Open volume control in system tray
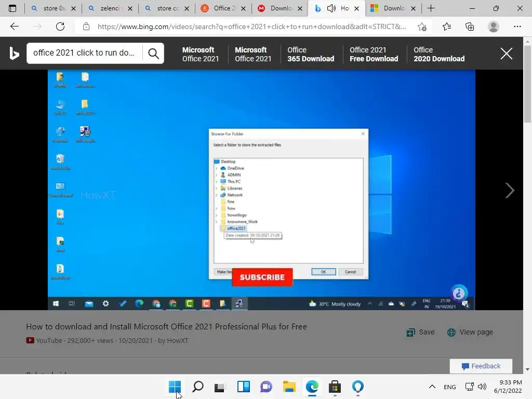 pos(482,387)
